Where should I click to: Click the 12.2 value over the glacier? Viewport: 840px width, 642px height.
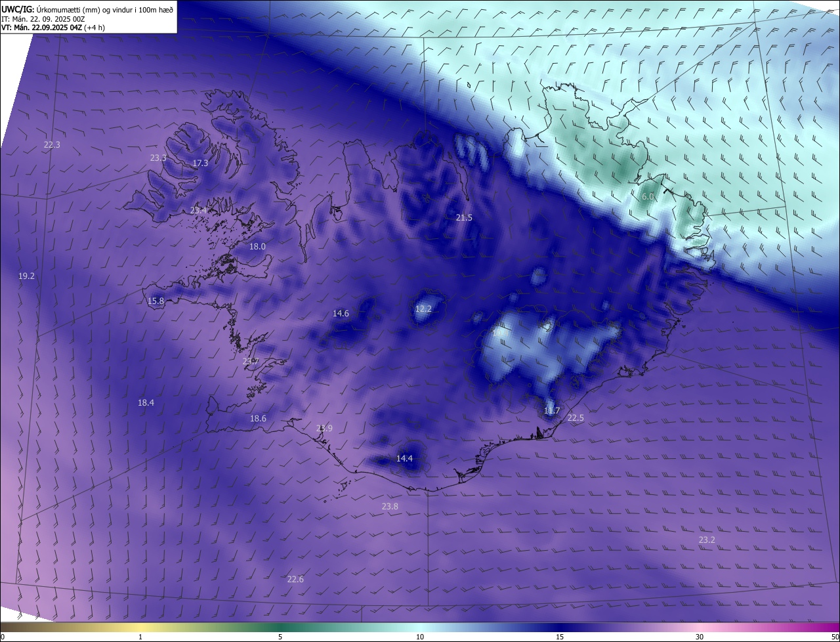(423, 309)
